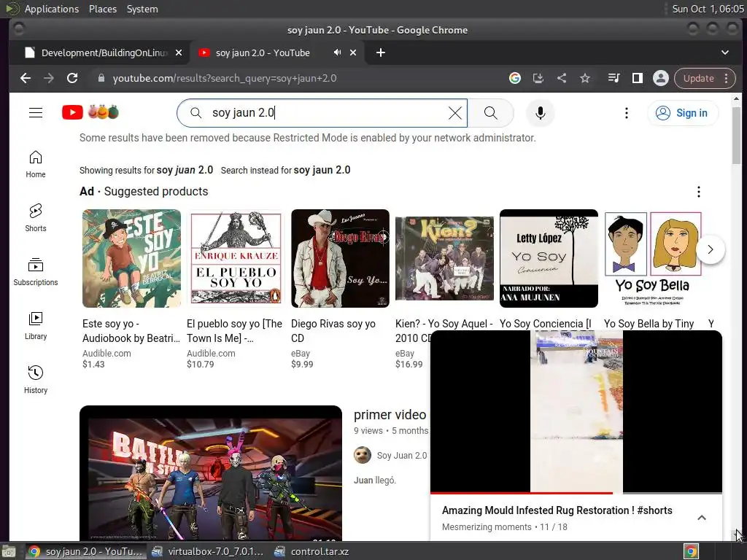747x560 pixels.
Task: Open the Battle video thumbnail
Action: click(211, 472)
